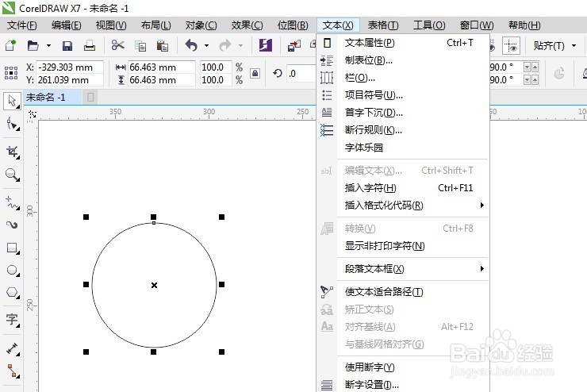
Task: Select the Zoom magnifier tool
Action: click(x=12, y=175)
